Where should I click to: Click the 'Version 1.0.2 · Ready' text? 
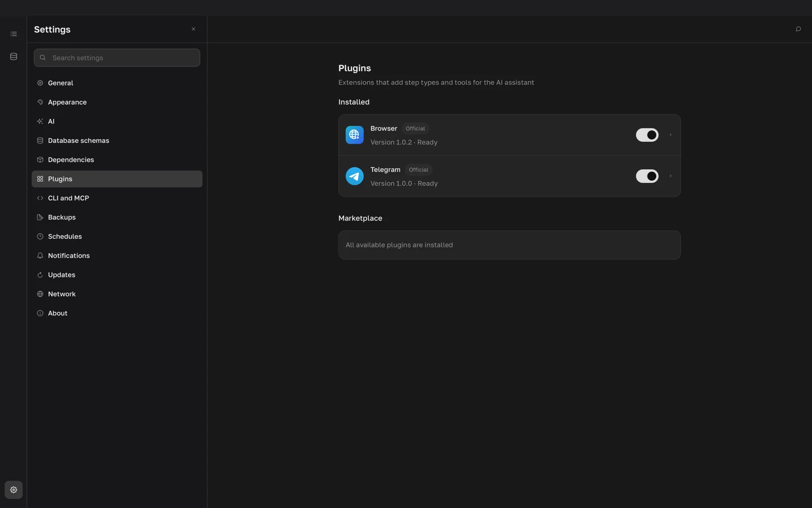pyautogui.click(x=404, y=142)
